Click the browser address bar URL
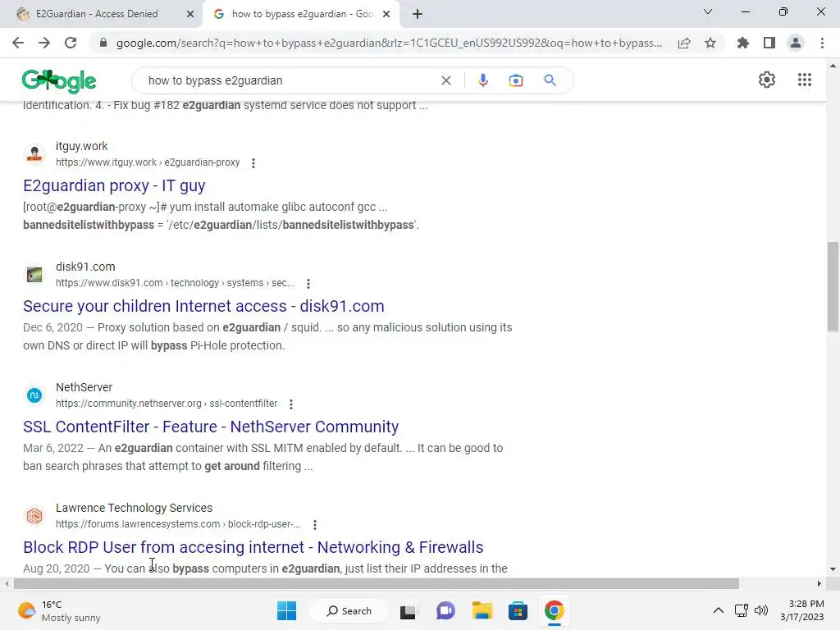The image size is (840, 630). (389, 43)
